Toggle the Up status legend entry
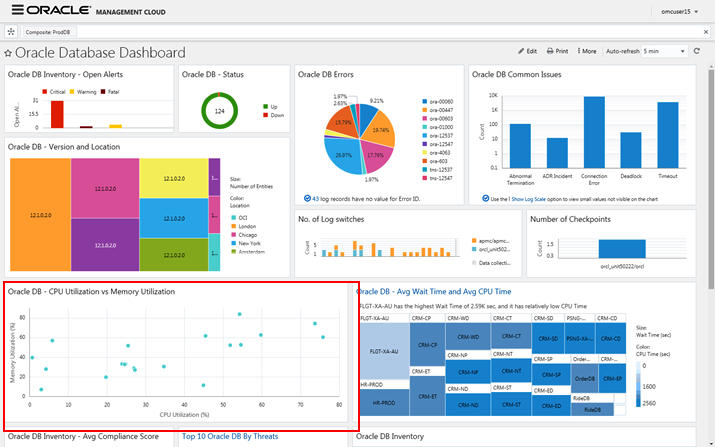The width and height of the screenshot is (715, 447). (270, 107)
